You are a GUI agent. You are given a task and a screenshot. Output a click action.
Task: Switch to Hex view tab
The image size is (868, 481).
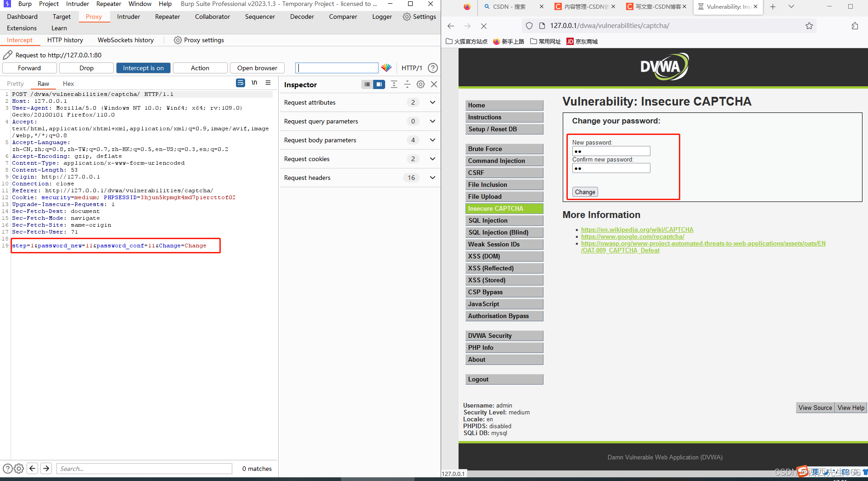pyautogui.click(x=68, y=84)
